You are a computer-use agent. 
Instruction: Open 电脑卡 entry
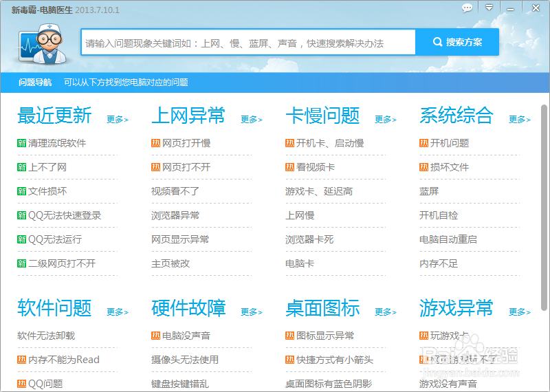click(300, 263)
